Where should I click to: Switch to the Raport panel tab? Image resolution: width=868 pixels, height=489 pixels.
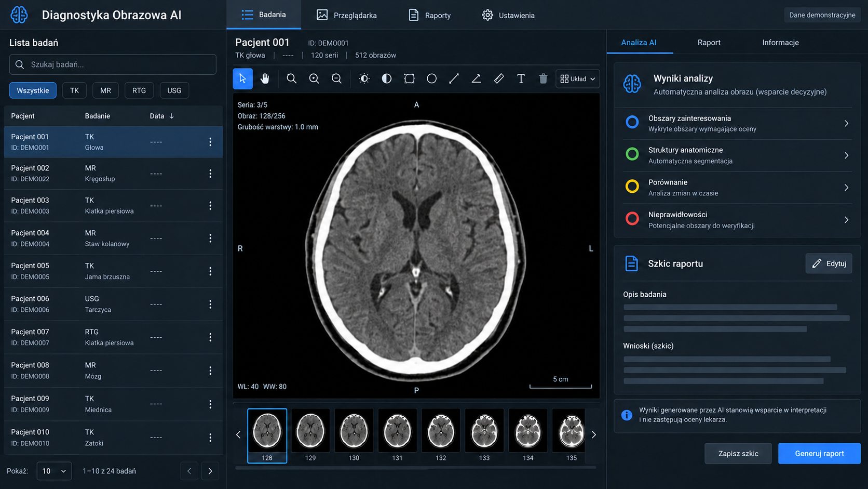click(x=709, y=43)
